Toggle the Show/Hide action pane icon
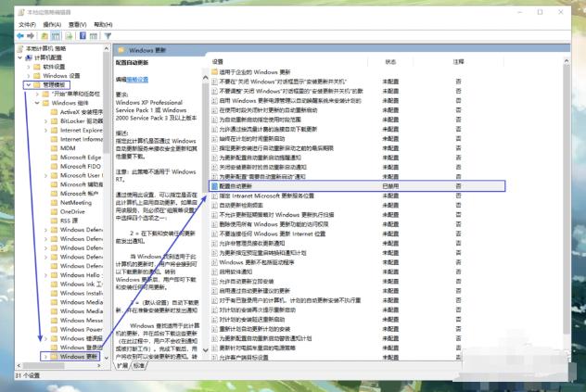586x392 pixels. [x=94, y=36]
